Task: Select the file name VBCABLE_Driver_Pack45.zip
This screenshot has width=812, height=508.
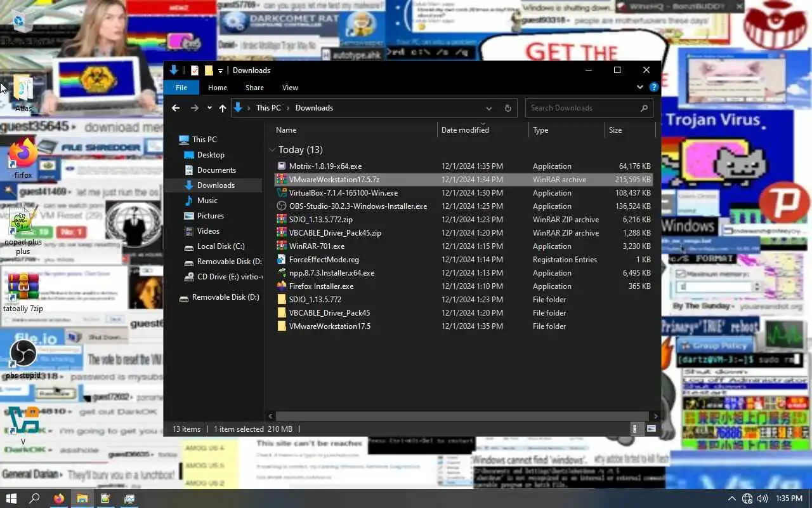Action: [335, 233]
